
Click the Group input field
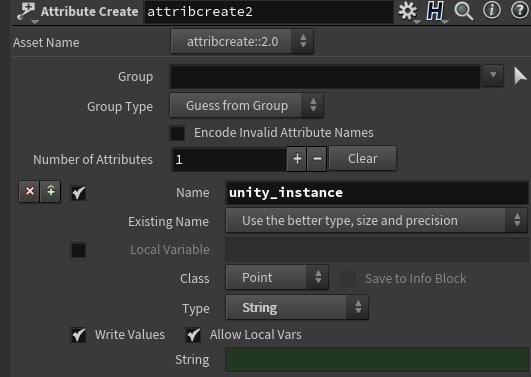coord(325,77)
